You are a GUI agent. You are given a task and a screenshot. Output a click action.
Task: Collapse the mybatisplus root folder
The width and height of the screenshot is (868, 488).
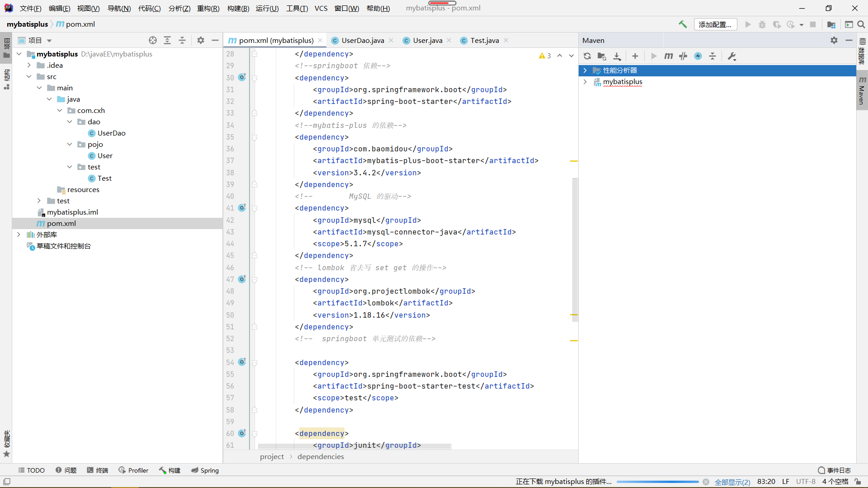pos(19,54)
